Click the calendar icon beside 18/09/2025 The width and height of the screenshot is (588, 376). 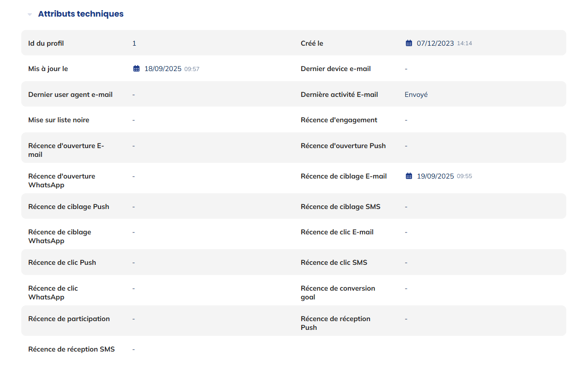(x=136, y=69)
